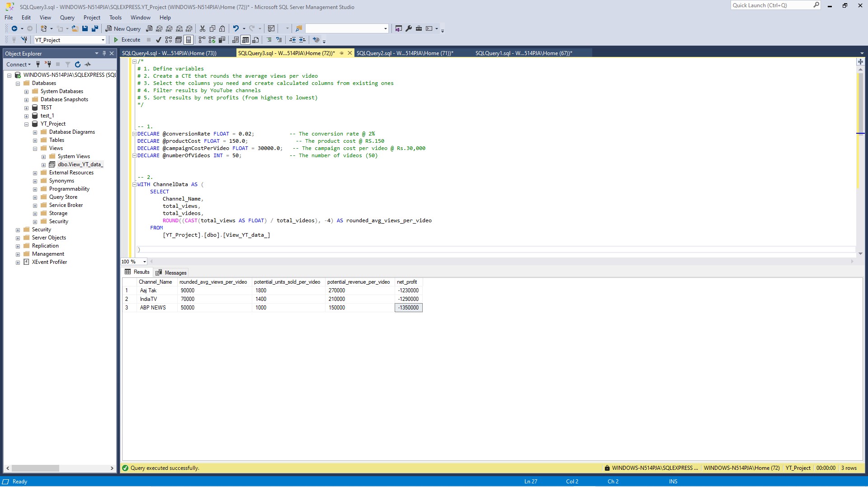Open the database selection dropdown showing YT_Project
The width and height of the screenshot is (868, 487).
[103, 40]
